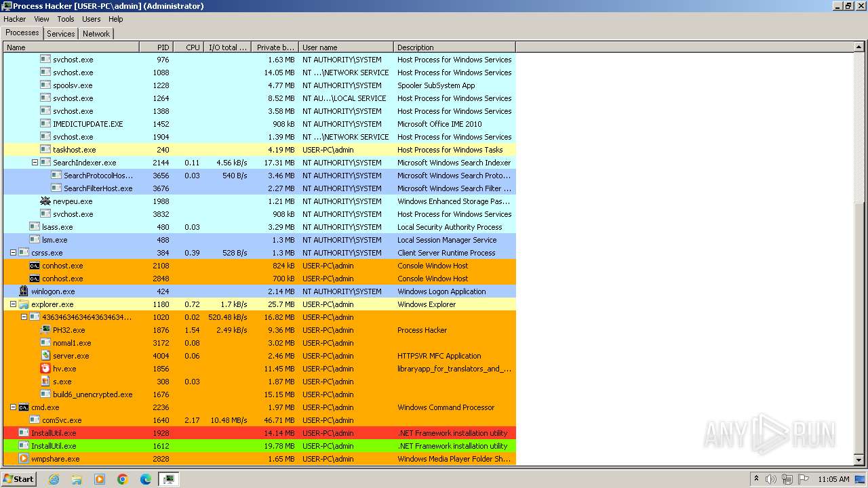Click the '46.71 MB' private bytes value
Image resolution: width=868 pixels, height=488 pixels.
279,420
